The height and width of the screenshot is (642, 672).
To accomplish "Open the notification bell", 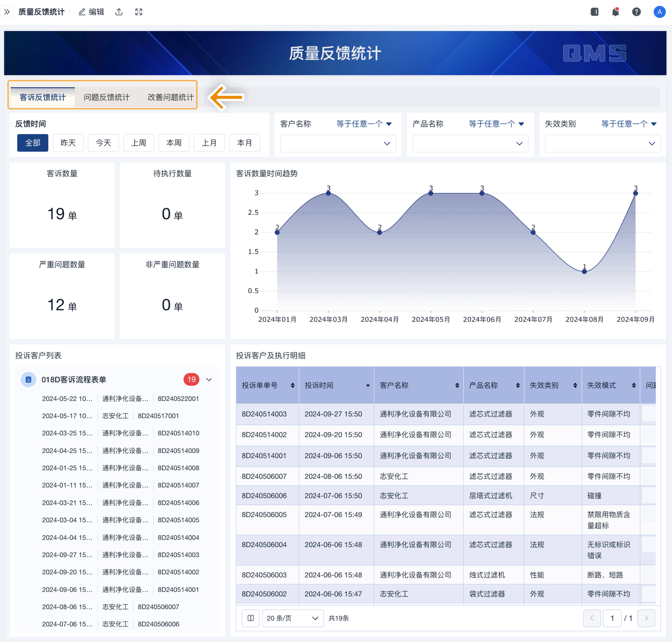I will pos(615,12).
